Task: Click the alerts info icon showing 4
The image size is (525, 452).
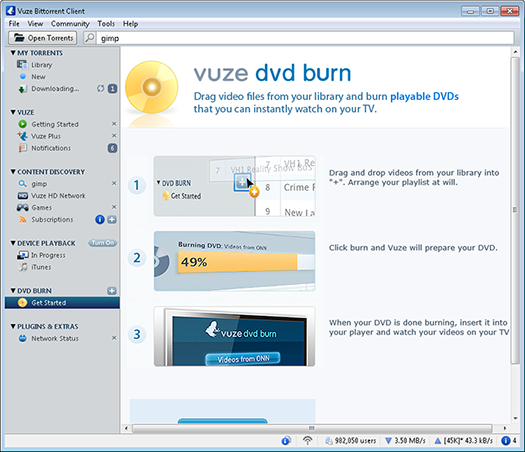Action: tap(506, 441)
